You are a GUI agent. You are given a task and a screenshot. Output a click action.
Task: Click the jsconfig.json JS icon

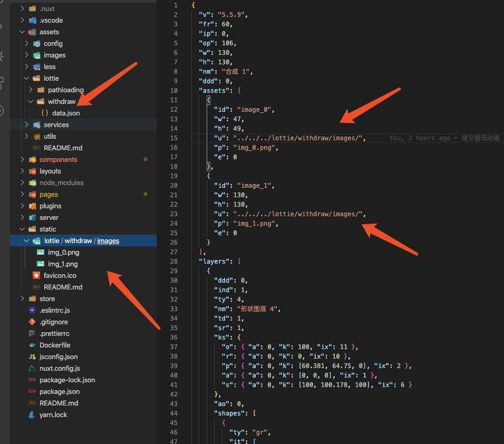click(32, 356)
